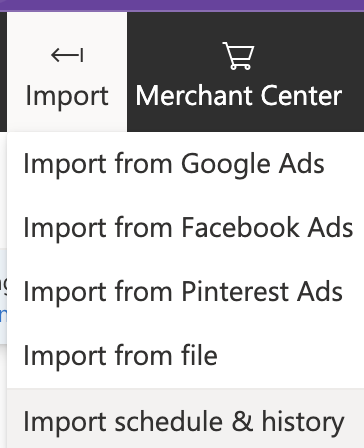
Task: Pick Import from Pinterest Ads
Action: (185, 292)
